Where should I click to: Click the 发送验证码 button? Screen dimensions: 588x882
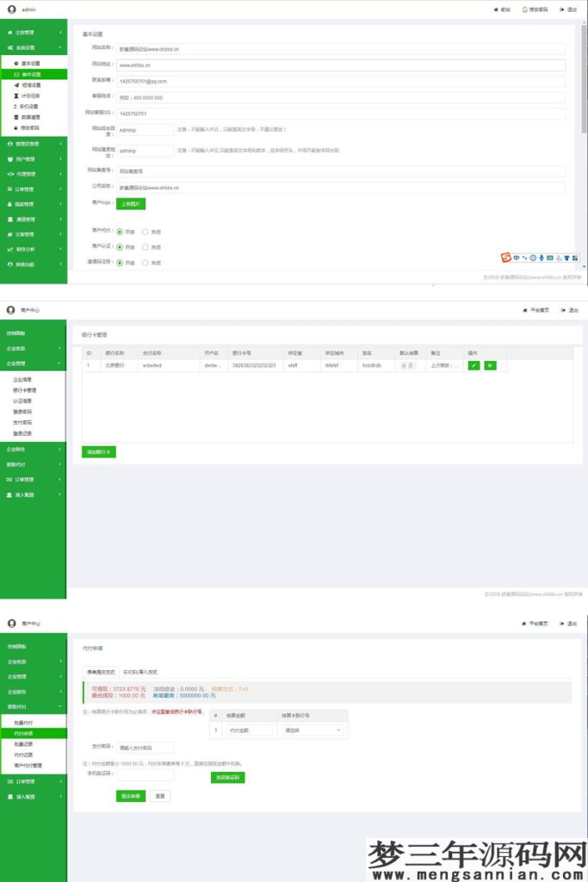click(x=227, y=777)
